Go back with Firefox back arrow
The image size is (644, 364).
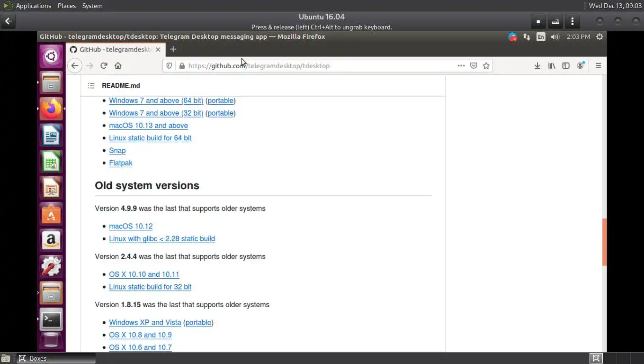pyautogui.click(x=75, y=66)
